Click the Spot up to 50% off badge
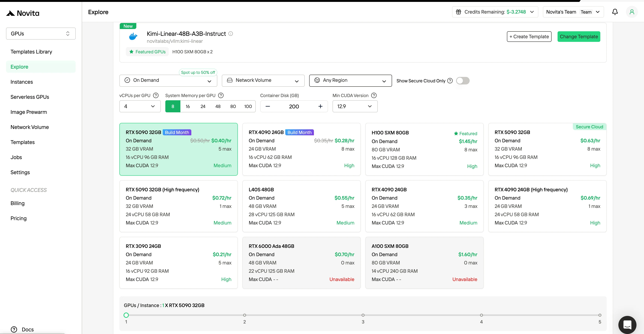 pos(198,72)
